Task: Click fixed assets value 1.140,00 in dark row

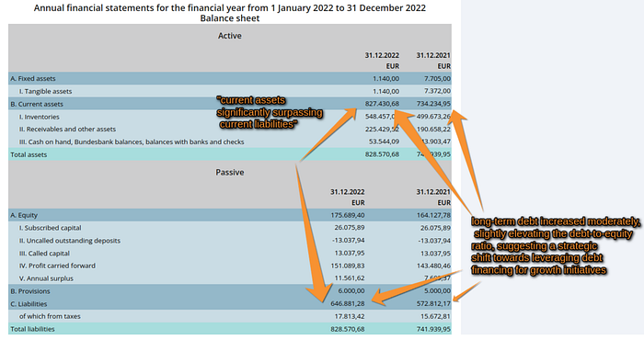Action: tap(385, 78)
